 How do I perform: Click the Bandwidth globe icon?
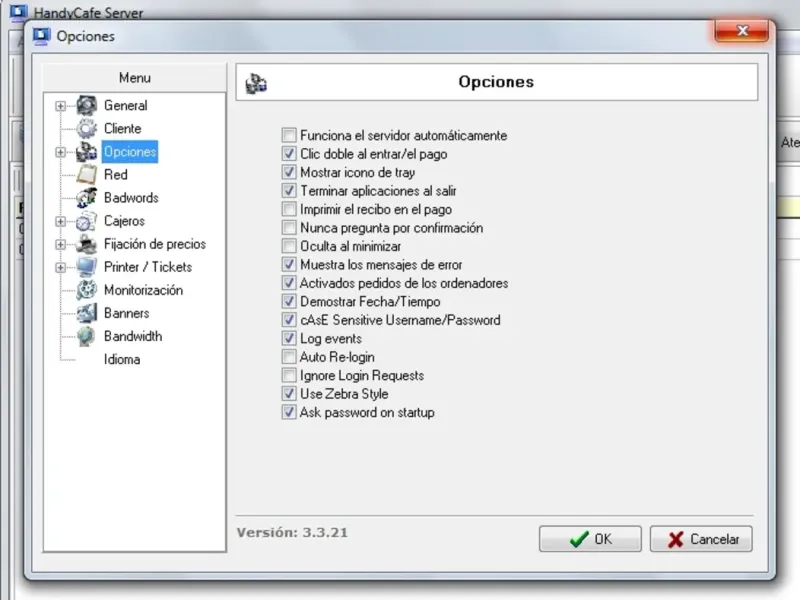pos(87,337)
